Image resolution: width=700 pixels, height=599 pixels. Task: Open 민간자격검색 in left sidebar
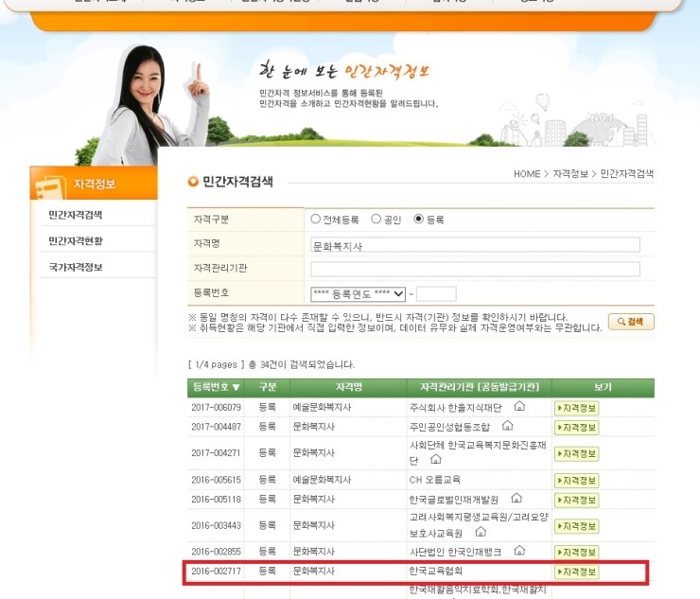[76, 215]
